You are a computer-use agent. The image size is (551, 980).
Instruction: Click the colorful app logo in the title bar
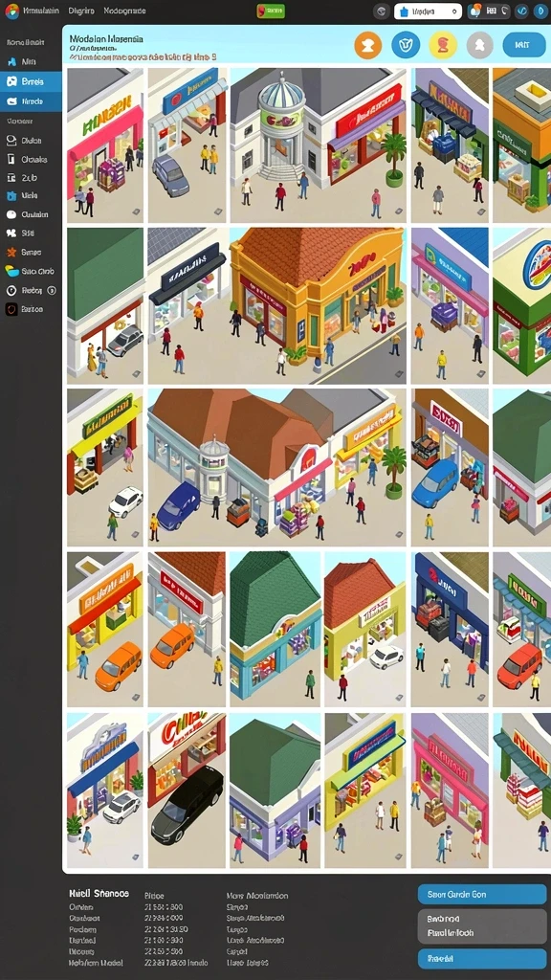(x=11, y=11)
